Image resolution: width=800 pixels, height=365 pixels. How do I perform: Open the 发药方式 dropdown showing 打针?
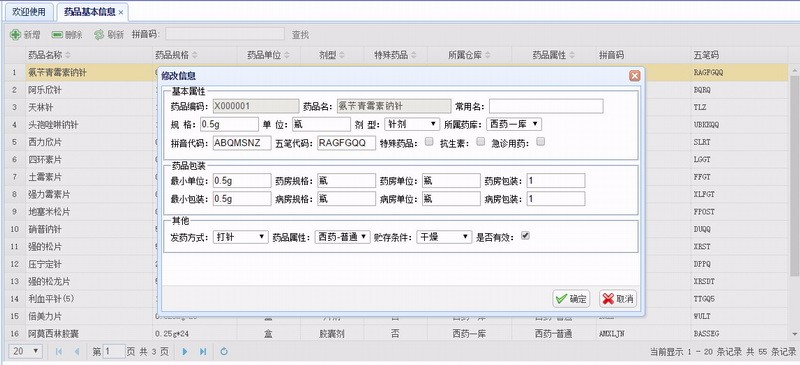coord(240,237)
